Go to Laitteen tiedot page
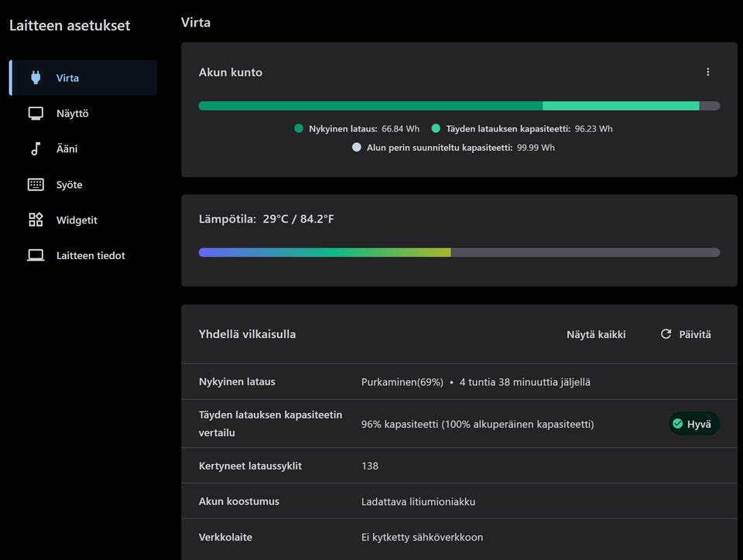 point(90,256)
